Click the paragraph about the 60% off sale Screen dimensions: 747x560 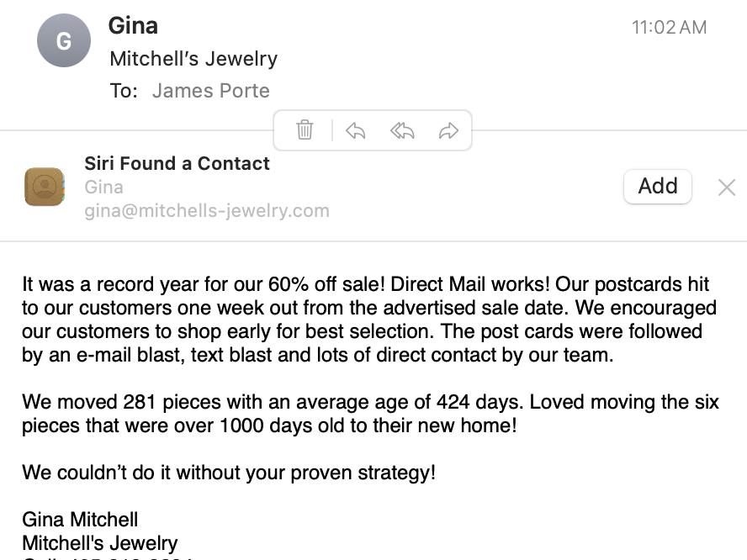370,319
